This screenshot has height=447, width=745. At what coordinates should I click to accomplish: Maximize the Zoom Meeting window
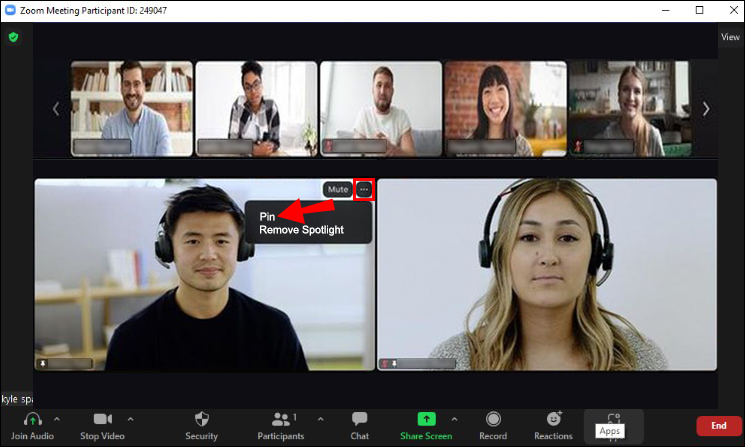point(699,10)
